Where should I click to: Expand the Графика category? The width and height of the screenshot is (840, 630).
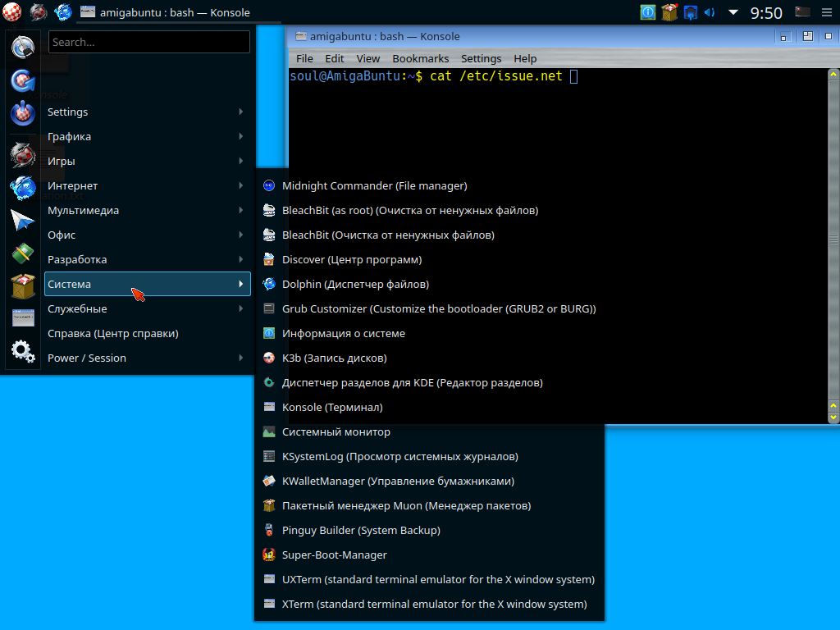(148, 137)
